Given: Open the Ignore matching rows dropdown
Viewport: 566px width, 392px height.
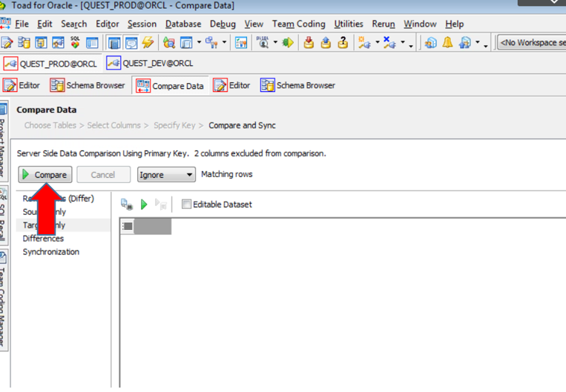Looking at the screenshot, I should click(x=166, y=175).
